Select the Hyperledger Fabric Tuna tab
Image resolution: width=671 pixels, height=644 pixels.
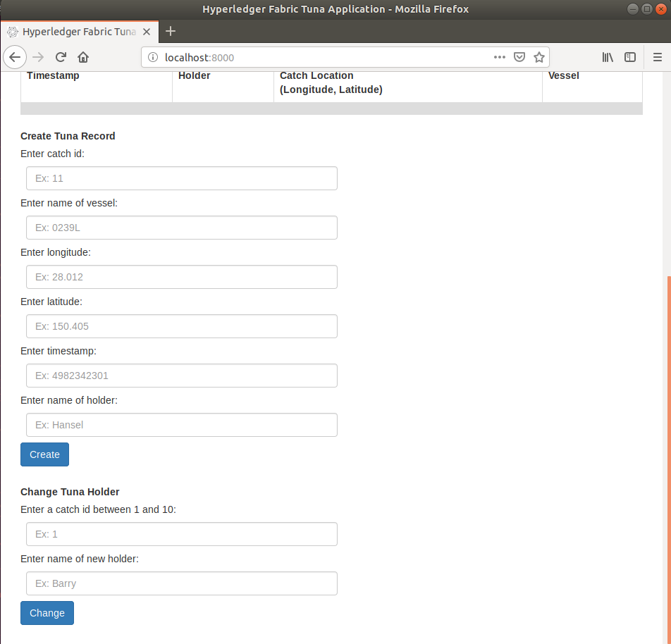(x=80, y=32)
